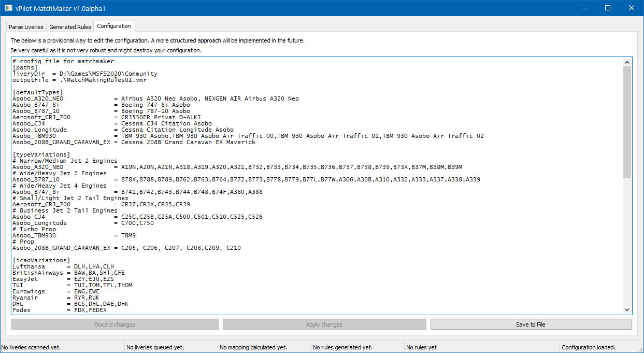Screen dimensions: 644x353
Task: Click the B741,B742,B743 type list line
Action: pos(138,192)
